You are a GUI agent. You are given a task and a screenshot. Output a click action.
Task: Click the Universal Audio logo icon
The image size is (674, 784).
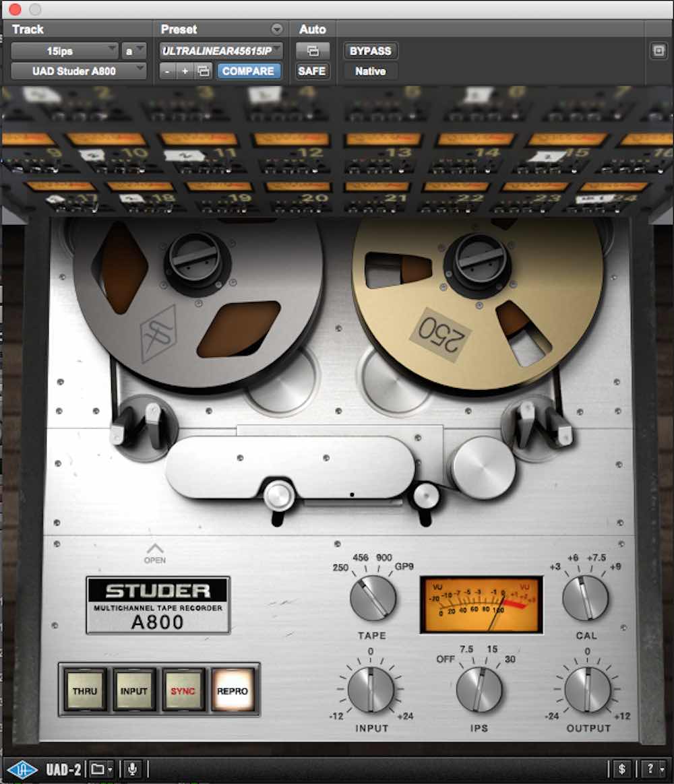pyautogui.click(x=22, y=769)
